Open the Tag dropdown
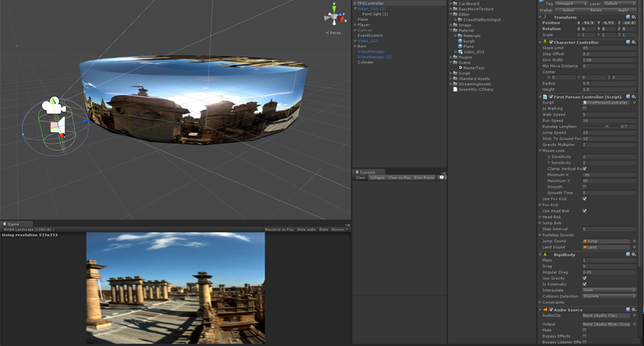This screenshot has width=644, height=346. (571, 4)
